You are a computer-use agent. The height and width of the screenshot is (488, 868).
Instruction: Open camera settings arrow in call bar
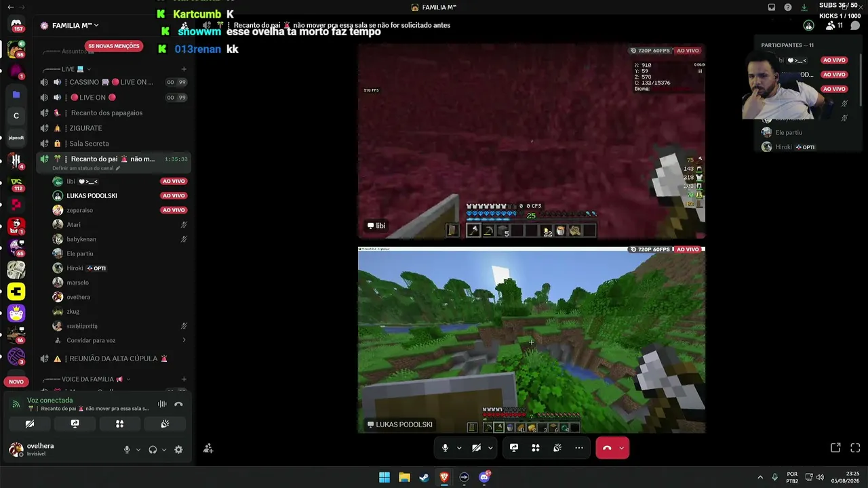490,447
